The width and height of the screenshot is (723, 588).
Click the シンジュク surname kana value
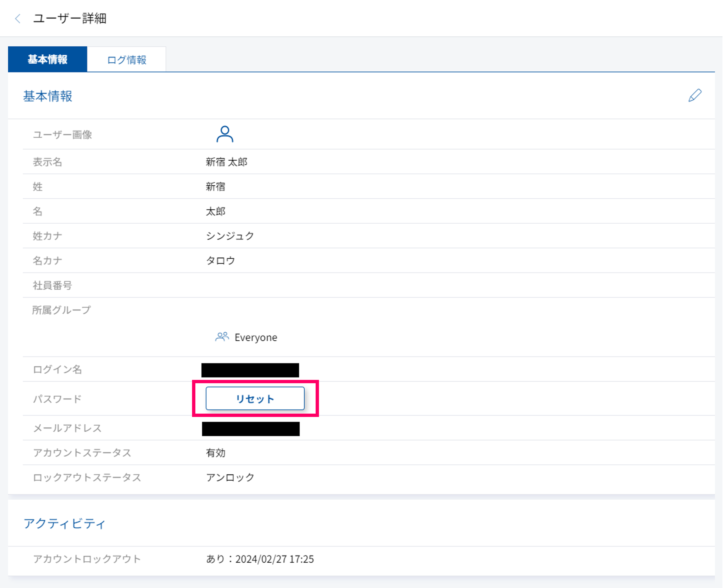[230, 236]
